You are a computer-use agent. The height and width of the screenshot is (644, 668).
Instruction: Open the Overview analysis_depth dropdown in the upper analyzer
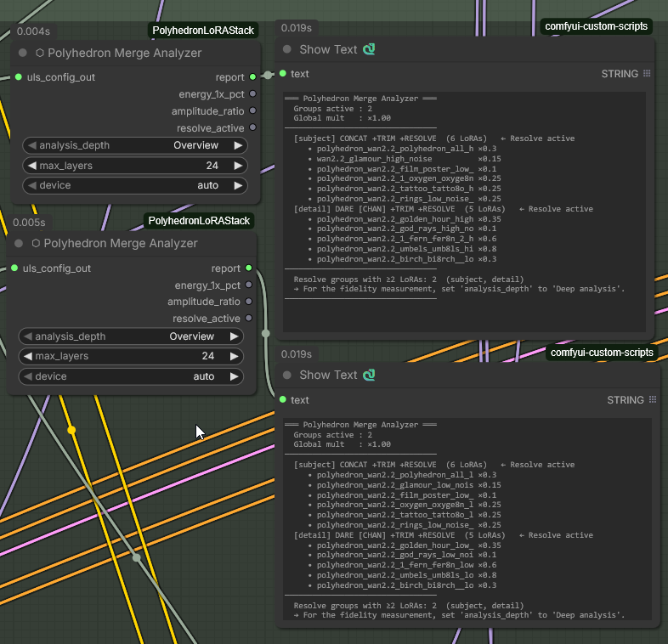[x=135, y=145]
